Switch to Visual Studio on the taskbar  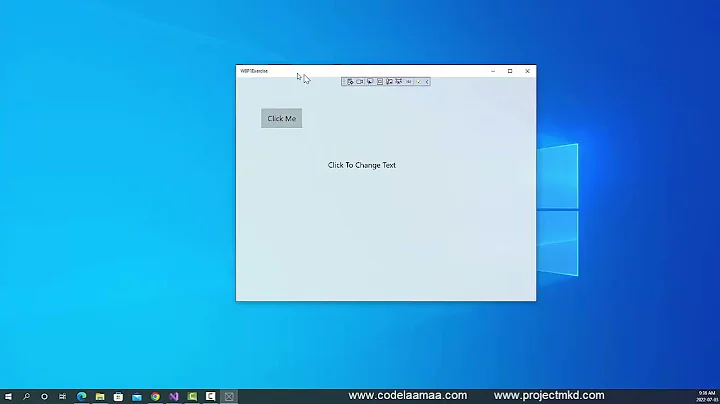[x=174, y=396]
